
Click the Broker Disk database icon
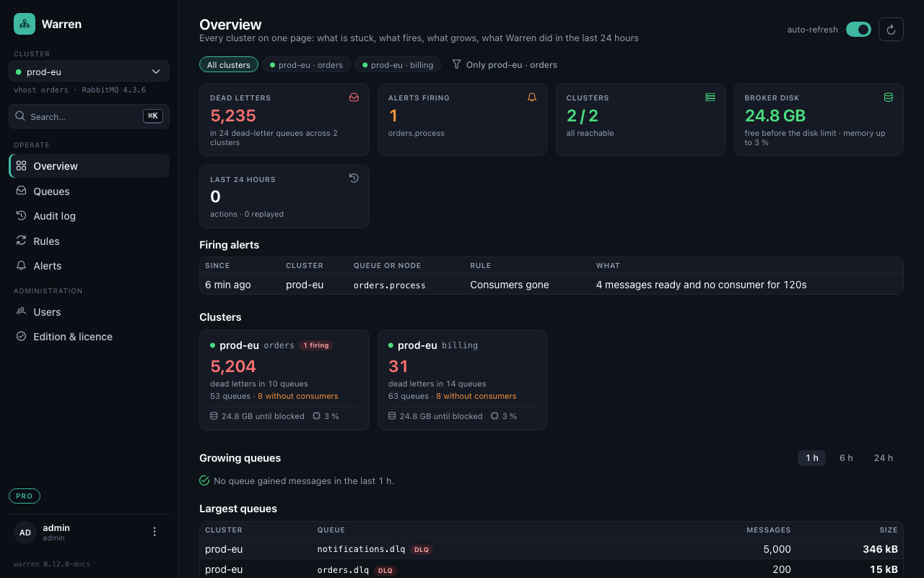click(889, 97)
